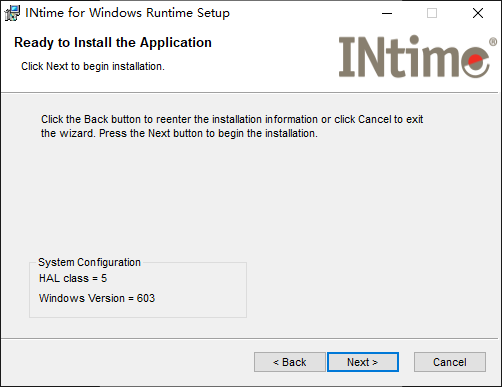
Task: Return to the previous page with < Back
Action: [290, 362]
